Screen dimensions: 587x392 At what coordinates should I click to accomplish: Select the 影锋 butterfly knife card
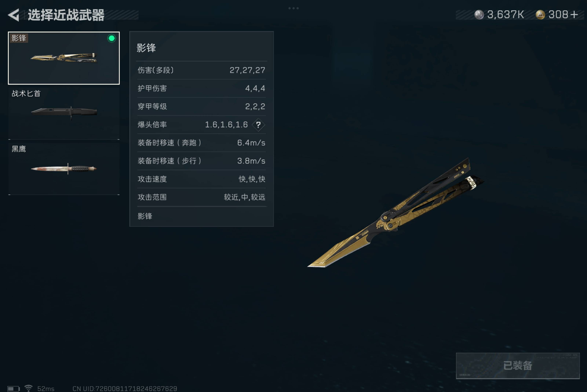coord(64,58)
